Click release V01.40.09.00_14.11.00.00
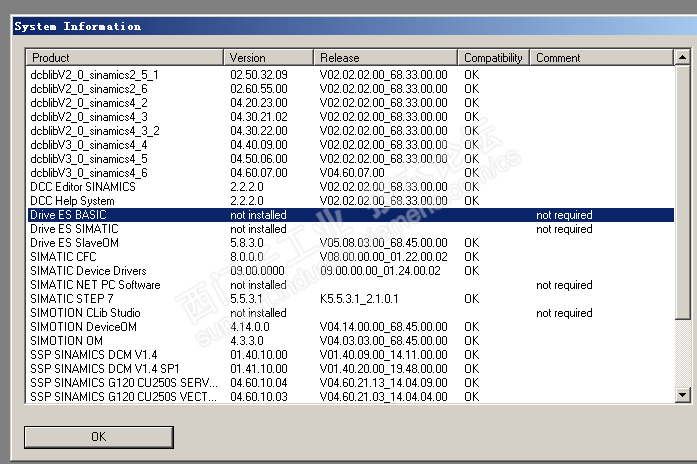Image resolution: width=697 pixels, height=464 pixels. click(384, 355)
